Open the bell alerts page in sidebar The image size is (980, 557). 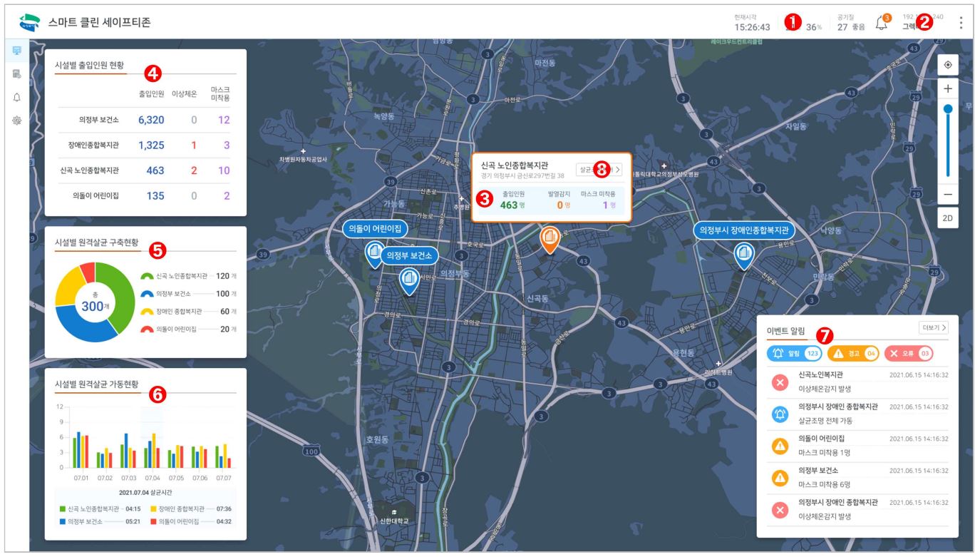click(x=16, y=97)
